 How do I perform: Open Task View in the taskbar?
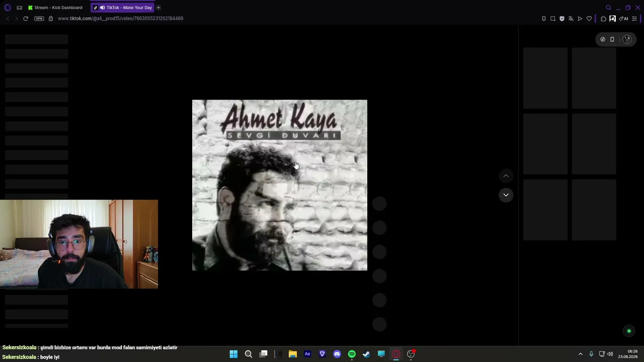tap(263, 354)
